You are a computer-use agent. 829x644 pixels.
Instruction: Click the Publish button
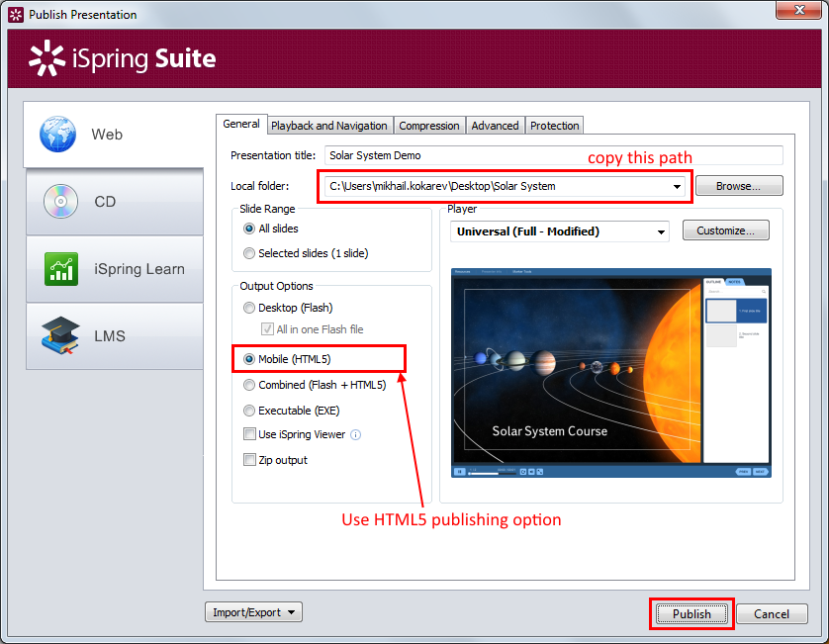691,614
